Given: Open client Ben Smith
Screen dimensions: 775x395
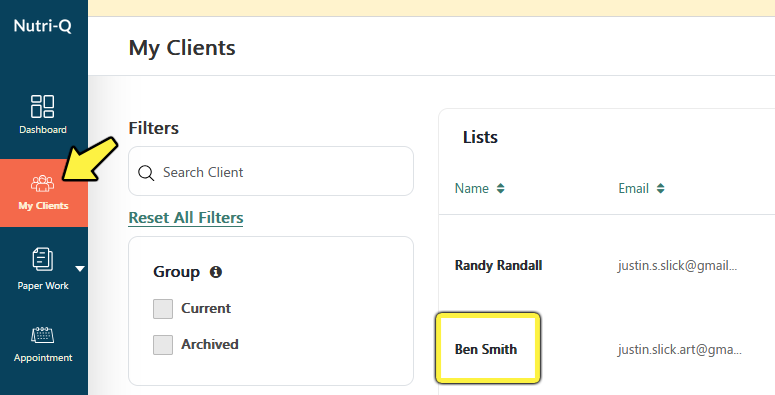Looking at the screenshot, I should pos(486,349).
